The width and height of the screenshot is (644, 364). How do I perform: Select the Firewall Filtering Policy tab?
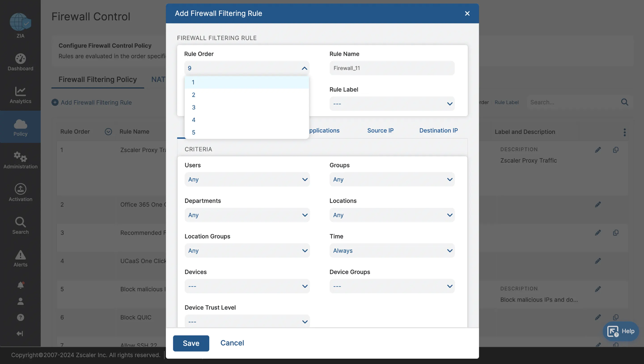tap(97, 79)
